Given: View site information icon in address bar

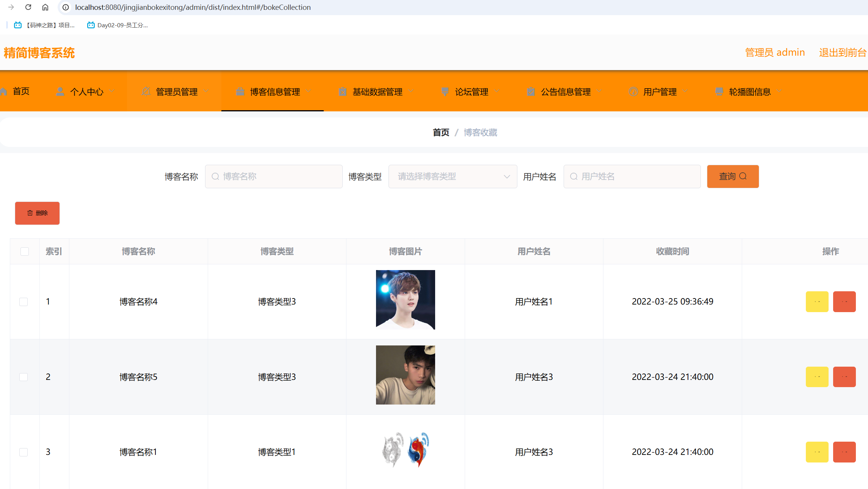Looking at the screenshot, I should 66,7.
